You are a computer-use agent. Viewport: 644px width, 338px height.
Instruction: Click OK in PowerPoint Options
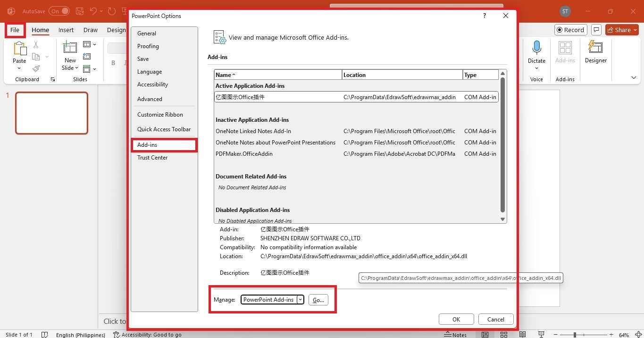pyautogui.click(x=456, y=320)
